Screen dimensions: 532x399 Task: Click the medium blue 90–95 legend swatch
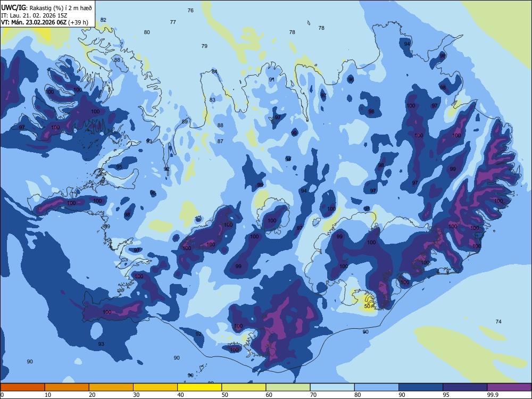tap(421, 387)
